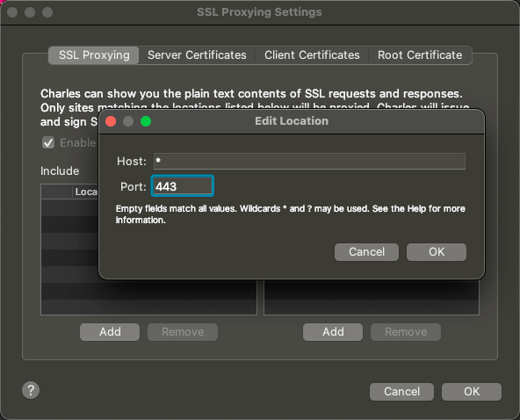
Task: Switch to the Server Certificates tab
Action: (197, 55)
